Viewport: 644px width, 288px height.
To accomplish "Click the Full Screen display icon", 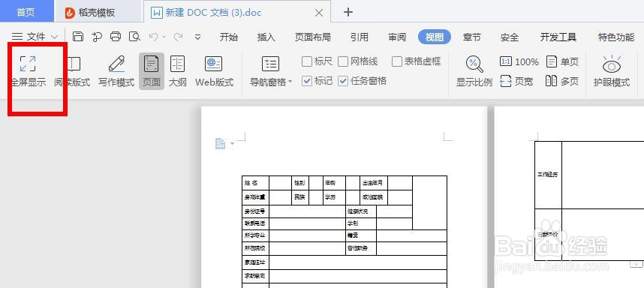I will coord(28,64).
